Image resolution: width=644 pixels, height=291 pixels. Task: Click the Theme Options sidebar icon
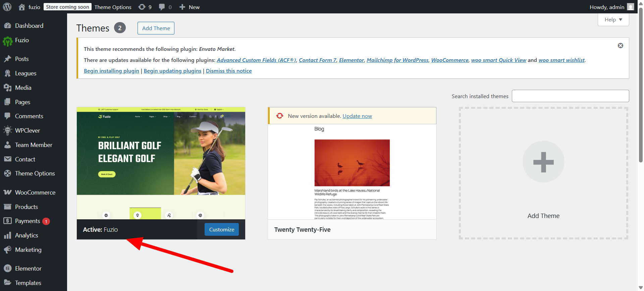(7, 173)
